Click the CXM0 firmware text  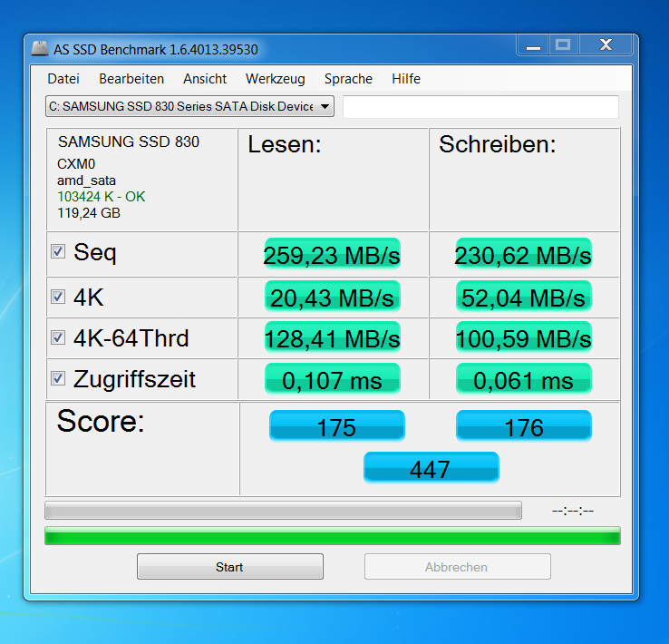76,164
